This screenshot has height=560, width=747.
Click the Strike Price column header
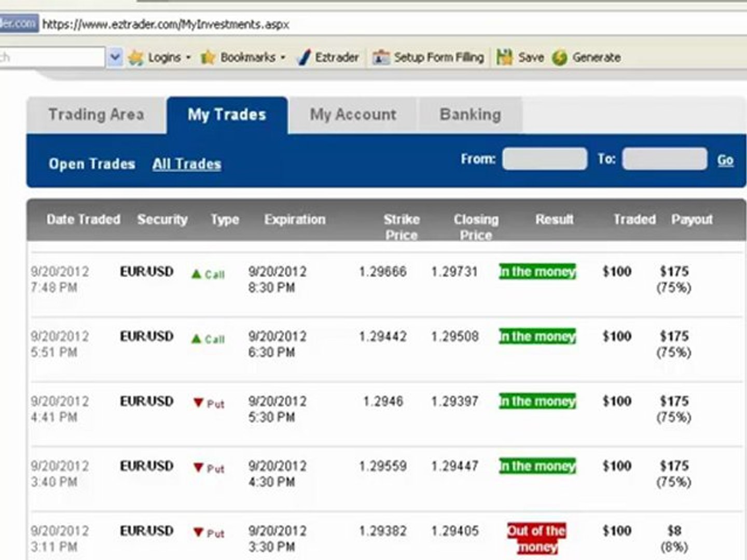point(402,227)
